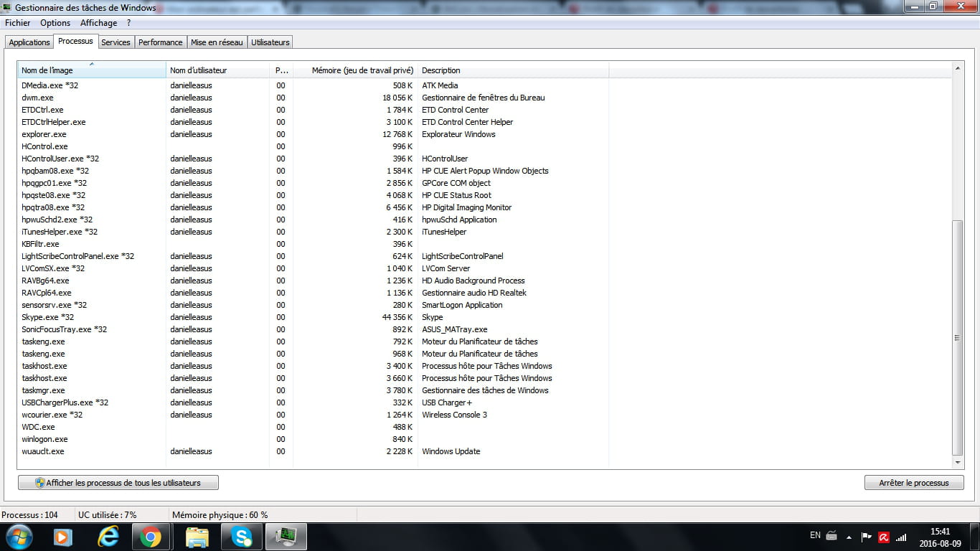980x551 pixels.
Task: Select the ETDCtrlHelper.exe process
Action: [x=313, y=122]
